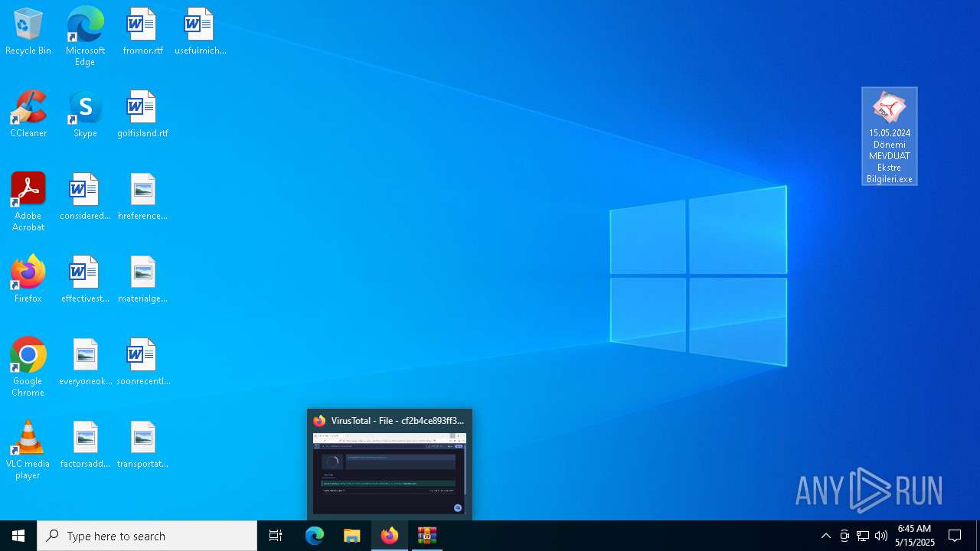Select the golfisland.rtf file icon
Viewport: 980px width, 551px height.
click(142, 115)
